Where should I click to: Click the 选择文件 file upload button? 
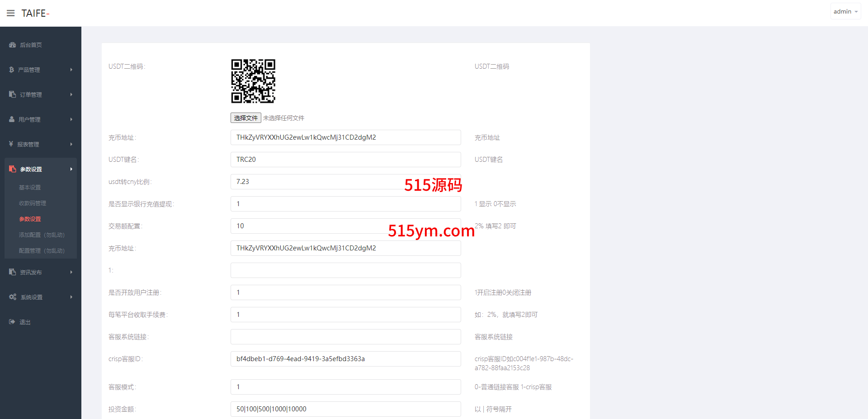coord(246,118)
